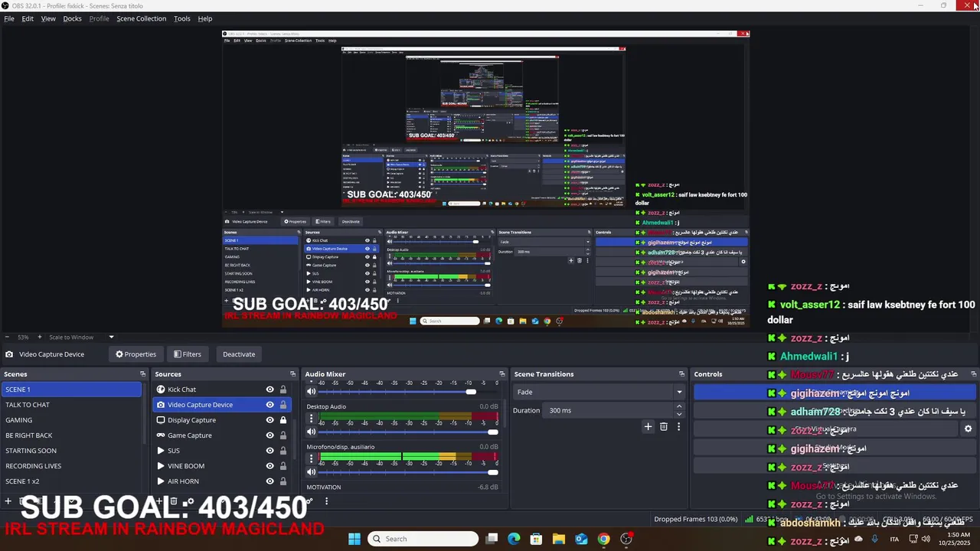The width and height of the screenshot is (980, 551).
Task: Open transition properties three-dot menu
Action: pyautogui.click(x=678, y=426)
